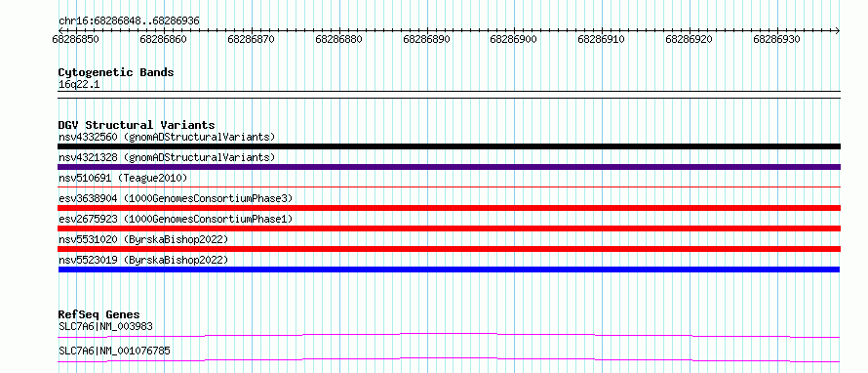This screenshot has height=373, width=868.
Task: Select the thin red nsv510691 variant line
Action: click(x=449, y=187)
